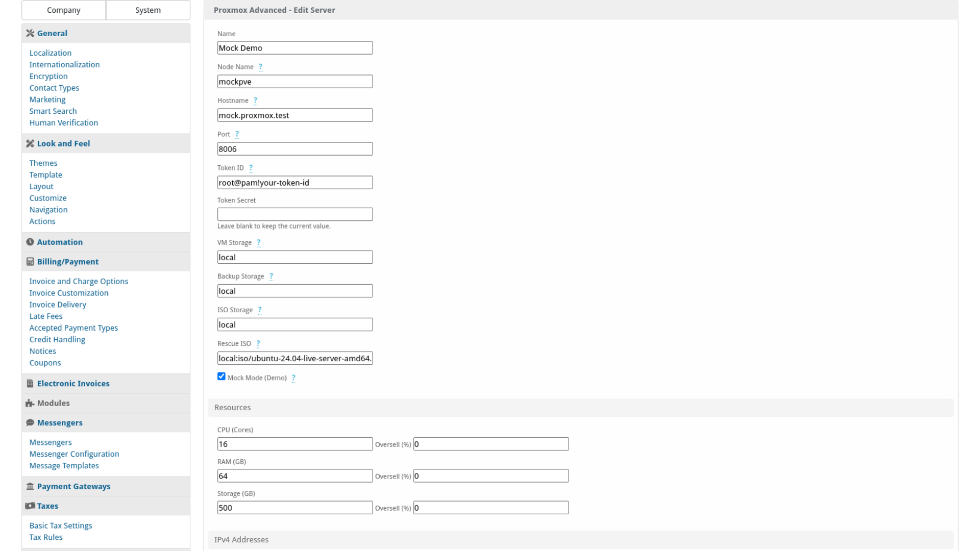Click the Taxes money icon
Viewport: 980px width, 551px height.
30,506
